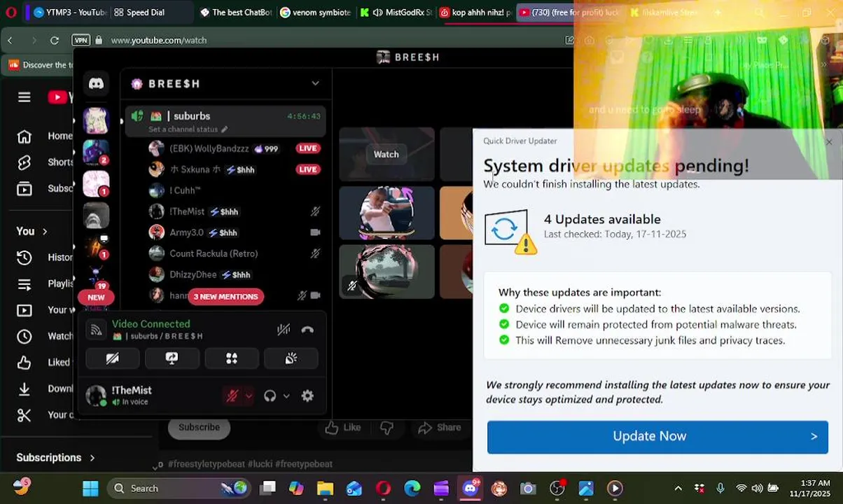This screenshot has width=843, height=504.
Task: Edit channel status pencil icon
Action: point(224,129)
